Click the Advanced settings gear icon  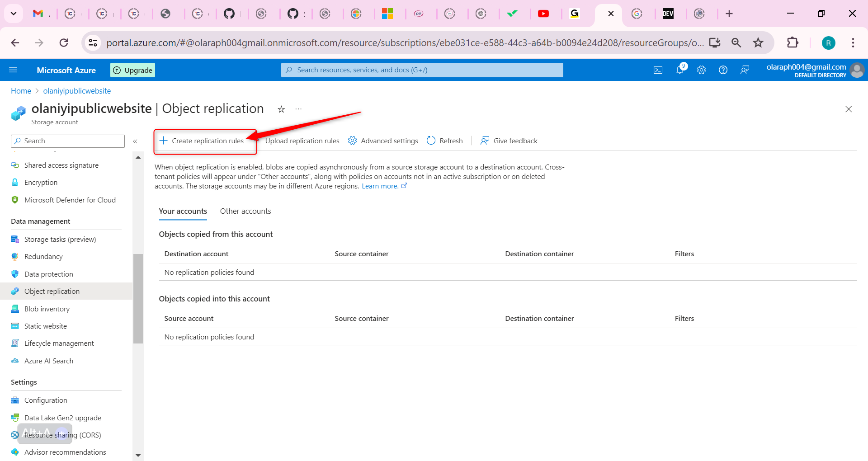(353, 141)
